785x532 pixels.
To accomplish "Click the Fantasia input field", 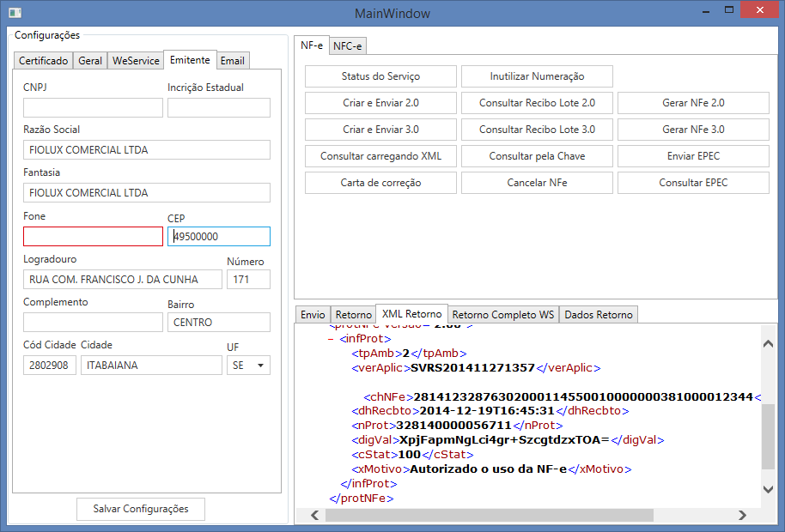I will 147,192.
